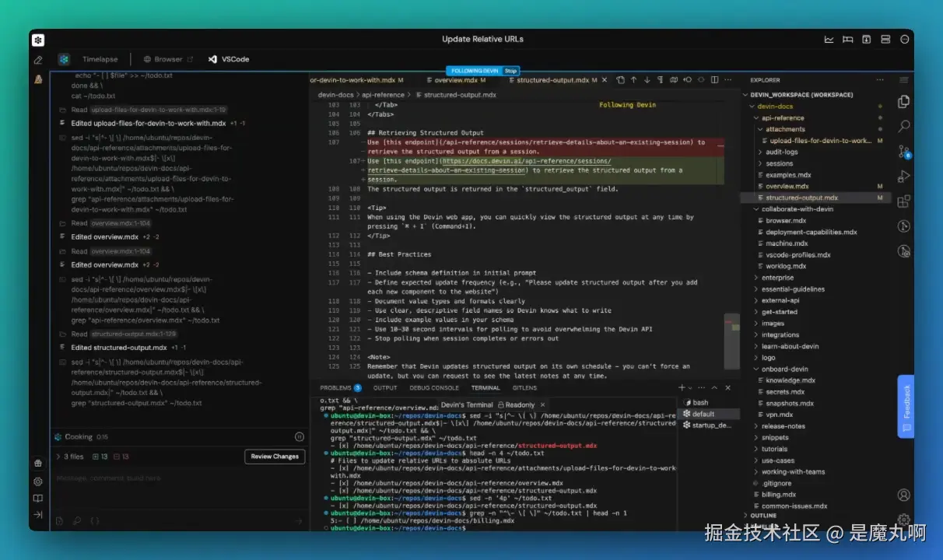Expand the Outline section
The width and height of the screenshot is (943, 560).
pos(762,516)
